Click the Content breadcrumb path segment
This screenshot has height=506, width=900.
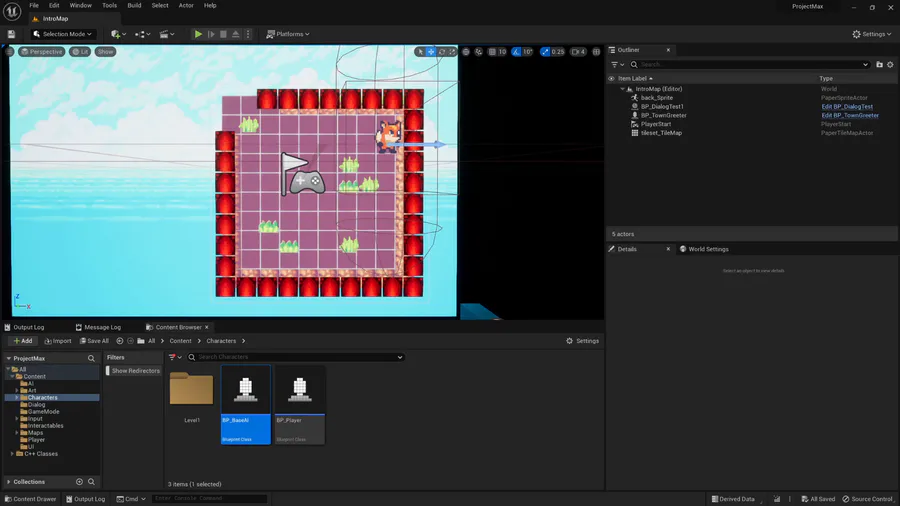(180, 341)
